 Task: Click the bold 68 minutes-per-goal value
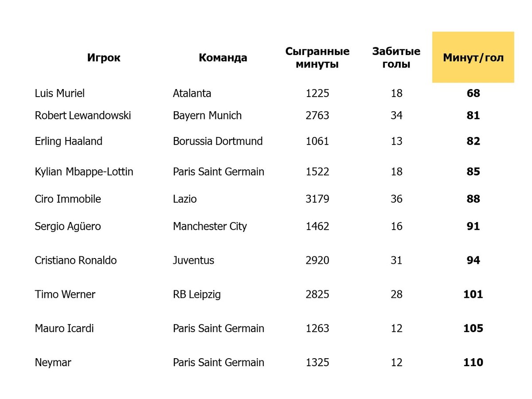[473, 93]
